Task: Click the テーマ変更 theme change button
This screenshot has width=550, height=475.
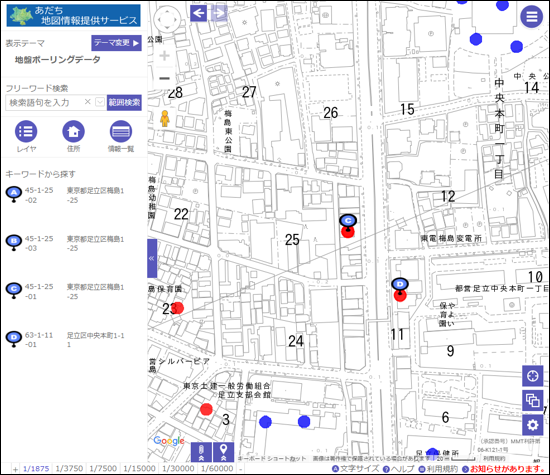Action: 116,43
